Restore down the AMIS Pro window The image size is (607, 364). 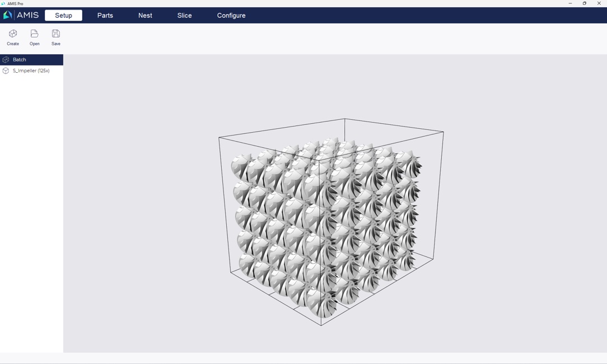[x=585, y=3]
